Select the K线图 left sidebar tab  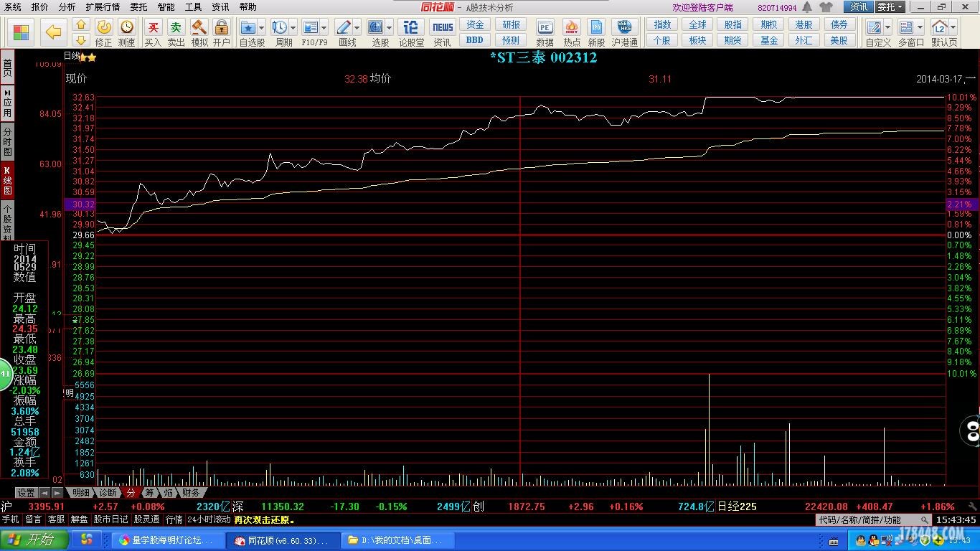point(7,181)
